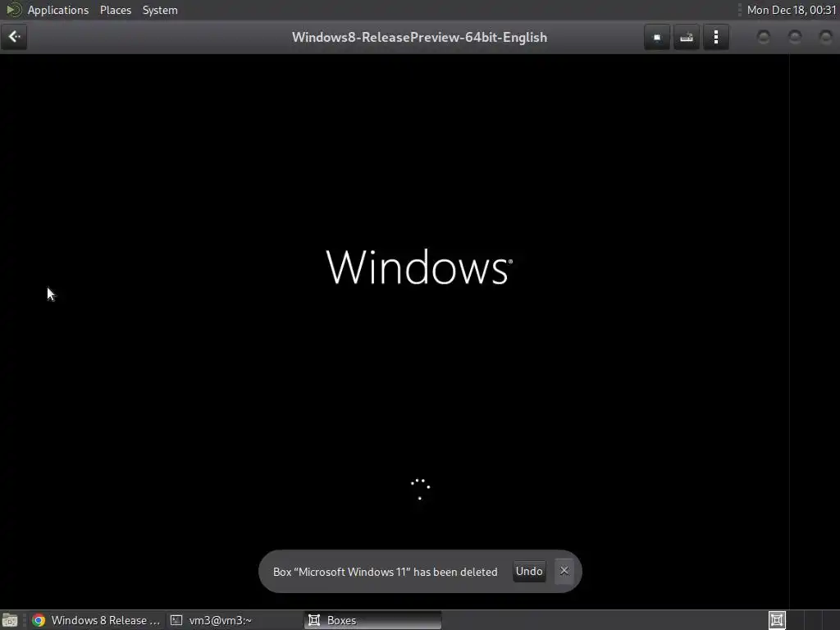
Task: Open the keyboard shortcuts button in header
Action: pos(687,38)
